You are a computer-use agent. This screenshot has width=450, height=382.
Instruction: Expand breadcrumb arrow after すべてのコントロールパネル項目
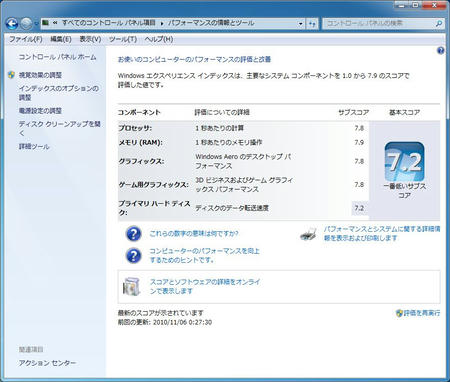coord(162,23)
